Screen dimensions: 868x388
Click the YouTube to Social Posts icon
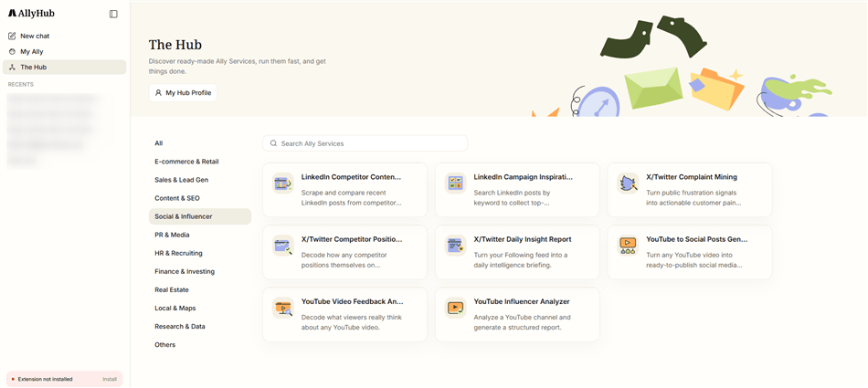628,246
